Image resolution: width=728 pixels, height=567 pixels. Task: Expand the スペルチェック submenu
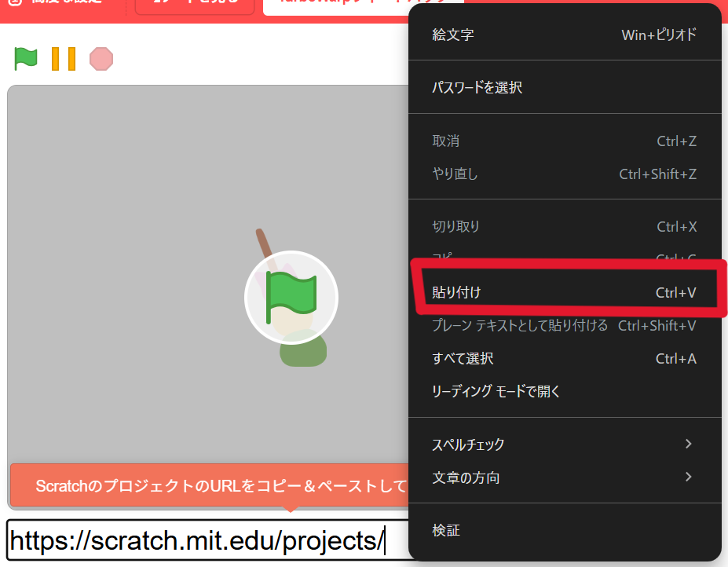(564, 444)
